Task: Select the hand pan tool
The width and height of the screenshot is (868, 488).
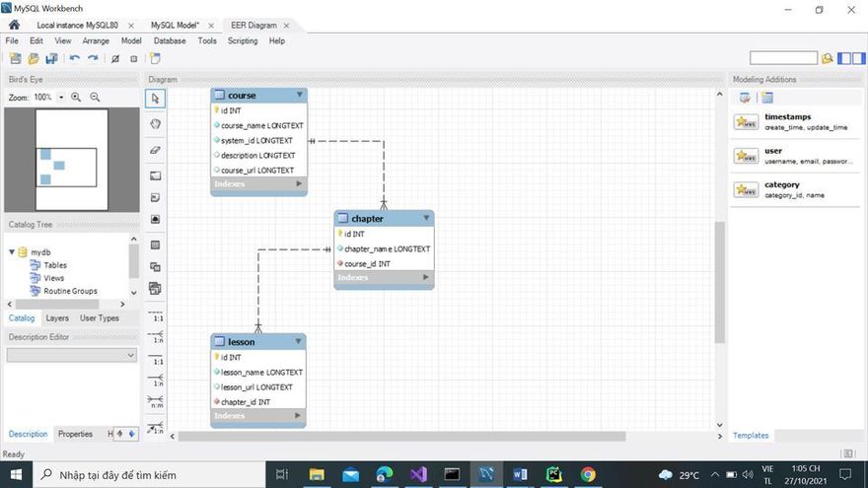Action: (x=156, y=124)
